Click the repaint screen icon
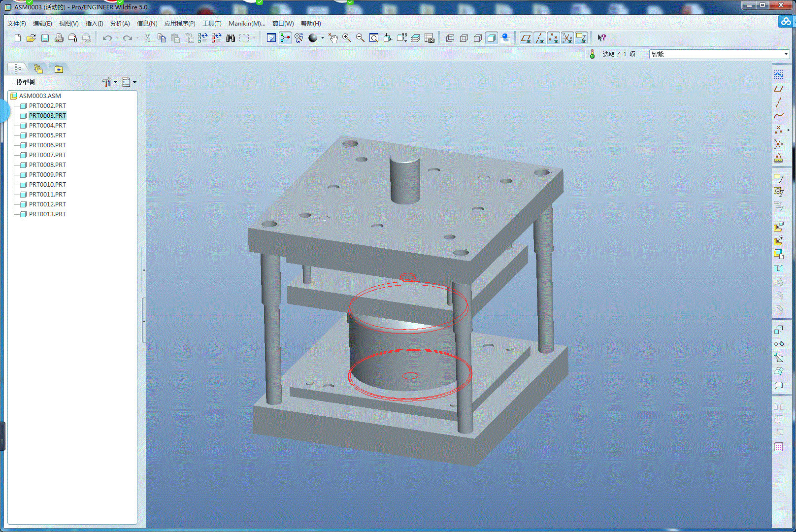This screenshot has height=532, width=796. (271, 38)
